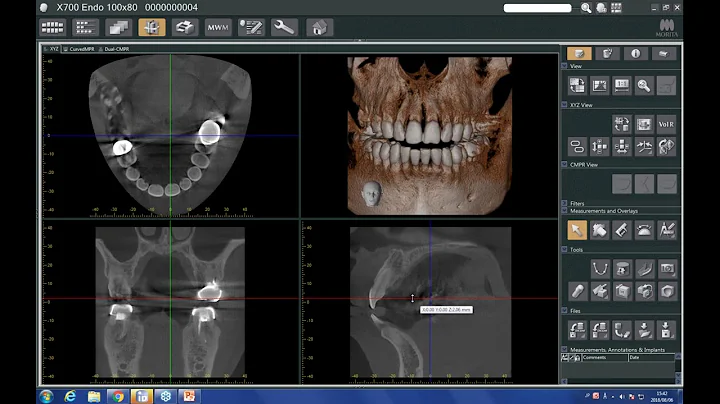Viewport: 720px width, 404px height.
Task: Open settings with the wrench icon
Action: click(284, 28)
